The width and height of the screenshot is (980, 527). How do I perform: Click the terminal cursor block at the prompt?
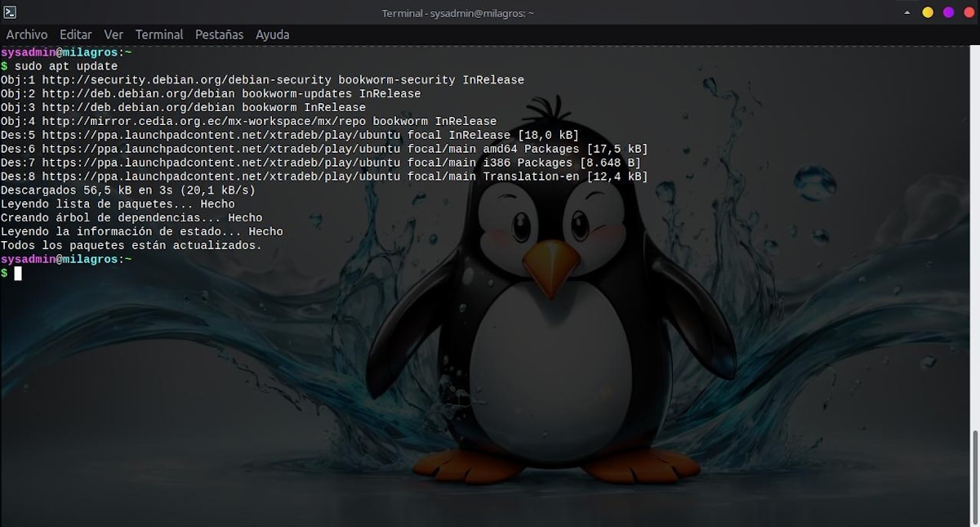point(18,273)
